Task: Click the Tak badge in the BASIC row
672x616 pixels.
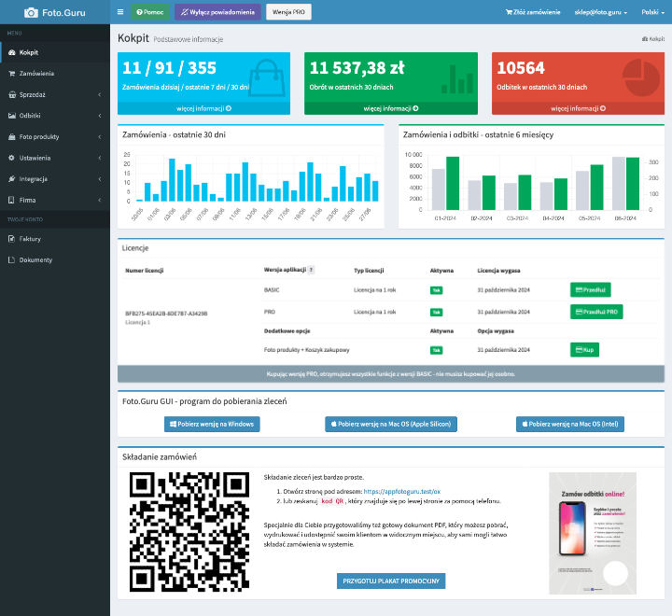Action: click(436, 290)
